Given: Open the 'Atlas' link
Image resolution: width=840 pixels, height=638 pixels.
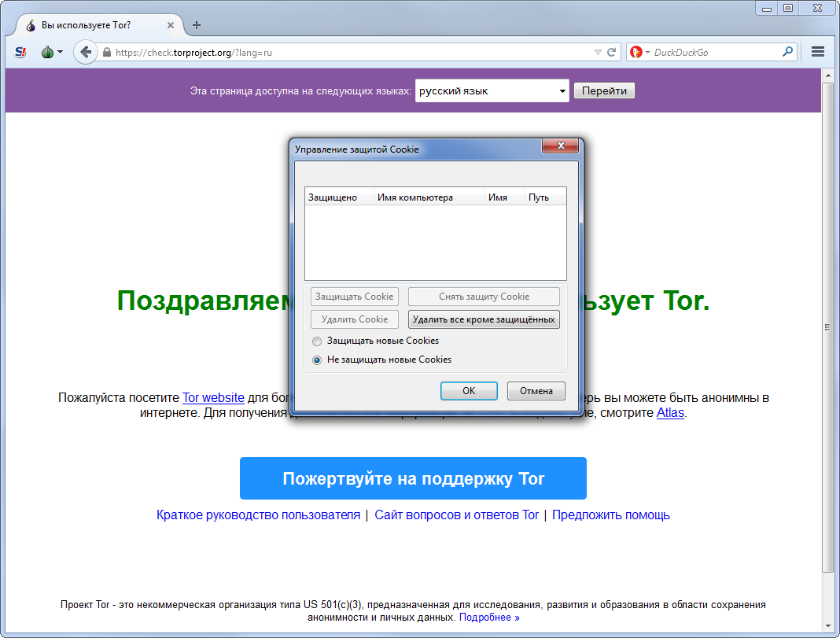Looking at the screenshot, I should click(670, 412).
